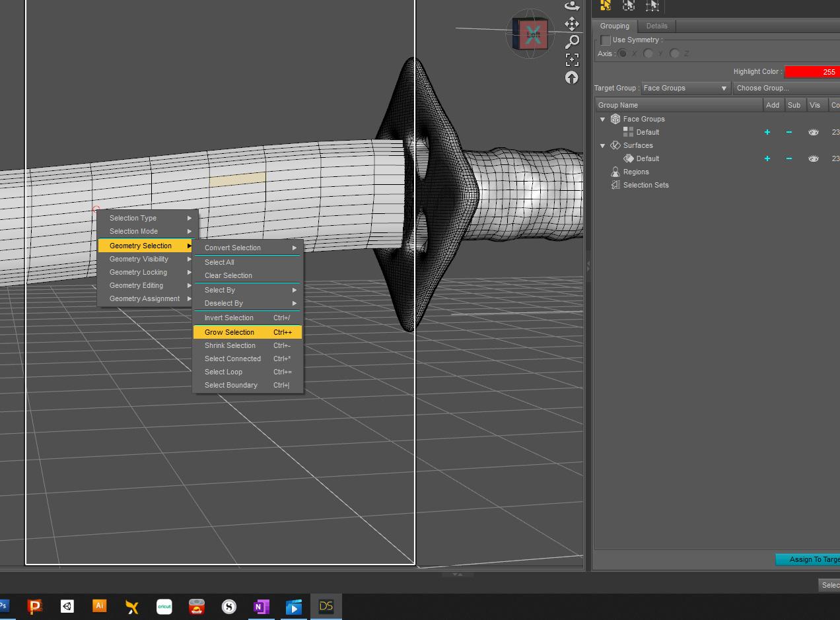Click the Assign To Target button
Viewport: 840px width, 620px height.
(808, 559)
